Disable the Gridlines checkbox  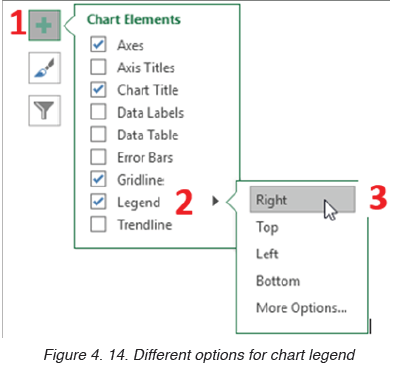(98, 179)
